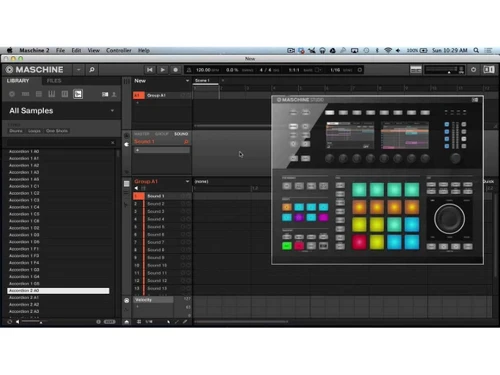The height and width of the screenshot is (375, 500).
Task: Switch to the MASTER tab
Action: tap(142, 134)
